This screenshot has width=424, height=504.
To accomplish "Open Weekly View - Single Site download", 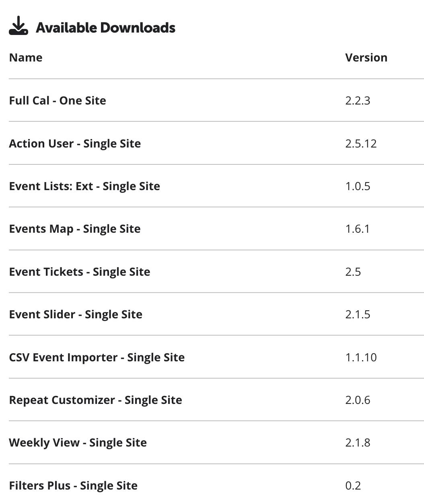I will click(78, 443).
